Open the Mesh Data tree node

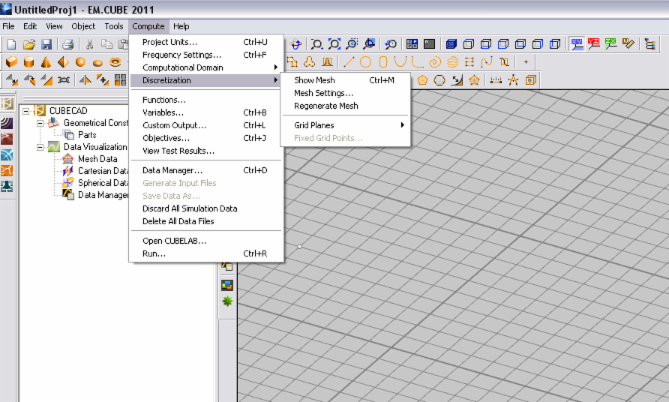coord(98,158)
